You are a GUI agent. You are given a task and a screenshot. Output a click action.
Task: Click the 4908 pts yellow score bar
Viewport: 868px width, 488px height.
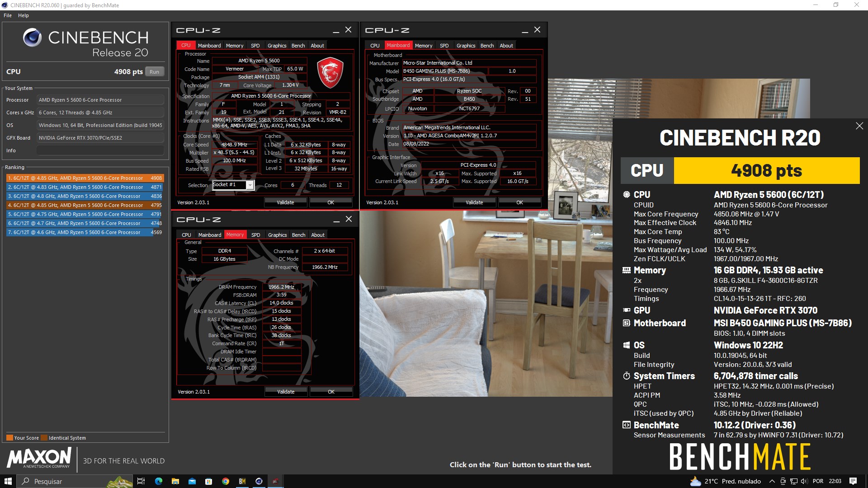(767, 171)
